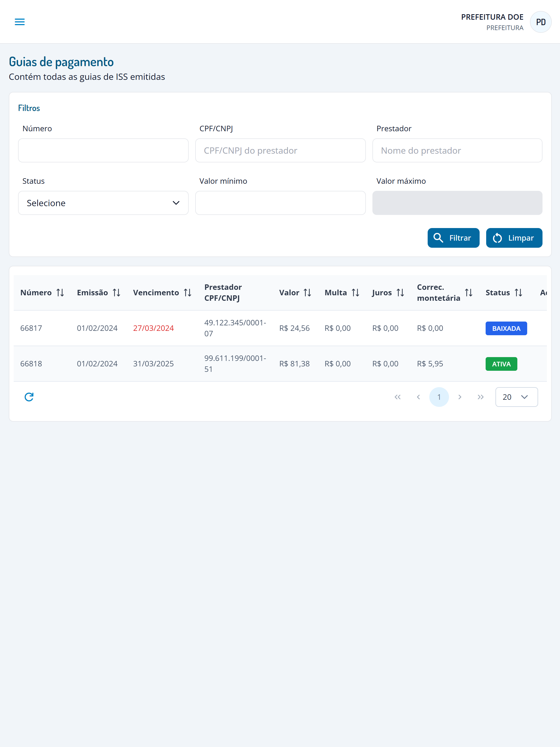560x747 pixels.
Task: Sort table by Valor column
Action: [307, 293]
